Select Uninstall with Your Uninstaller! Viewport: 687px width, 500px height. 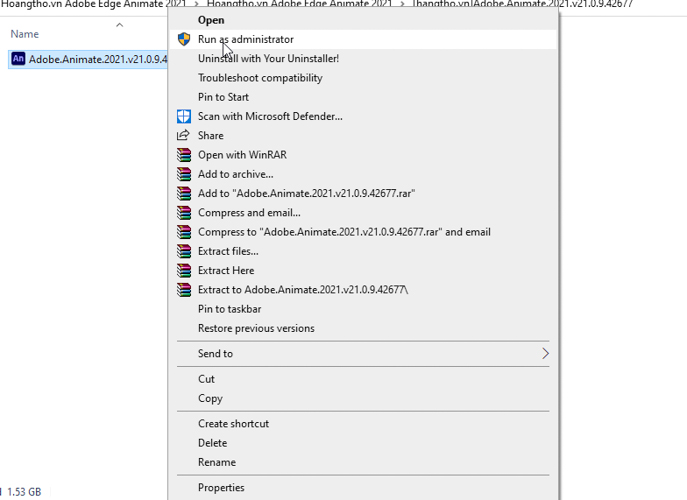point(268,58)
